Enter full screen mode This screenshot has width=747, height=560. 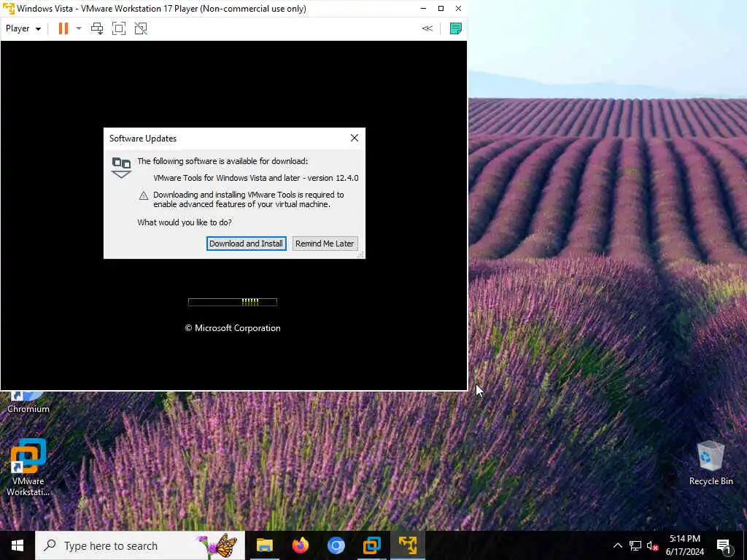tap(119, 28)
